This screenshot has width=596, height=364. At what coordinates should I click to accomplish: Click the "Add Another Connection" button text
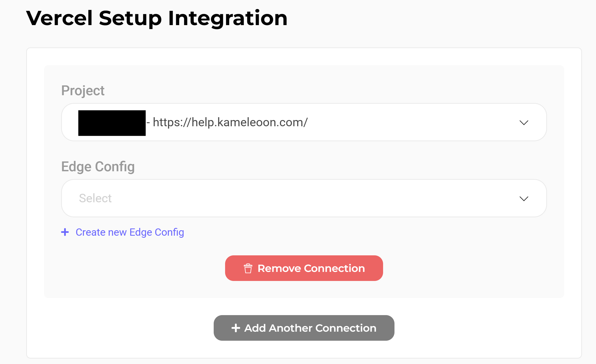tap(310, 328)
